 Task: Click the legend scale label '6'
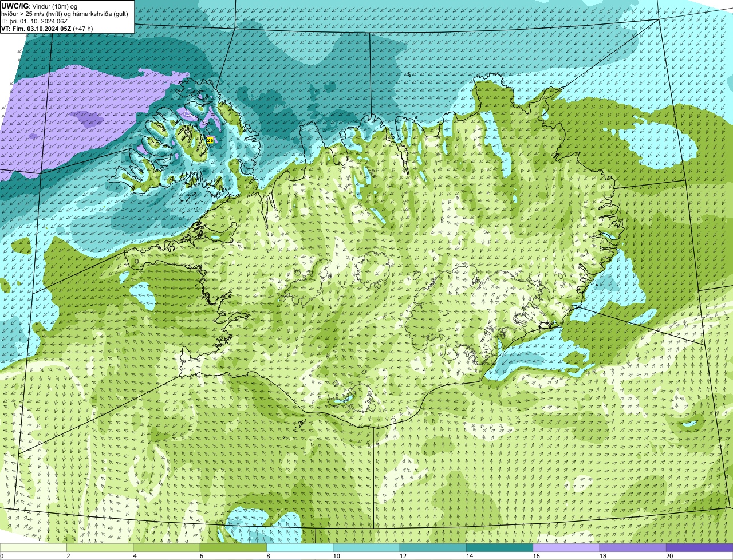pyautogui.click(x=200, y=556)
